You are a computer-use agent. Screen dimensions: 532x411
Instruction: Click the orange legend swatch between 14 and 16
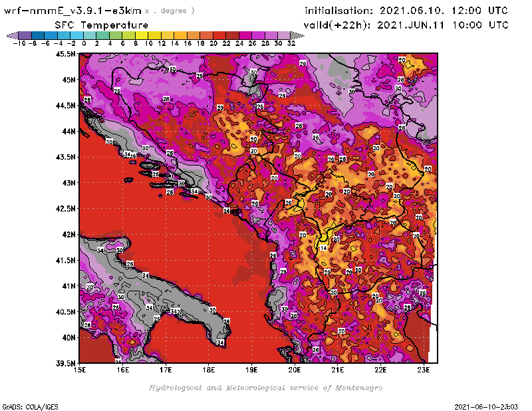click(180, 35)
